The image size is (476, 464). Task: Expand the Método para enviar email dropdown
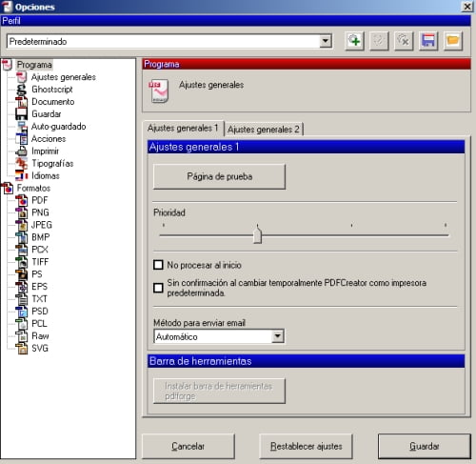pos(278,336)
